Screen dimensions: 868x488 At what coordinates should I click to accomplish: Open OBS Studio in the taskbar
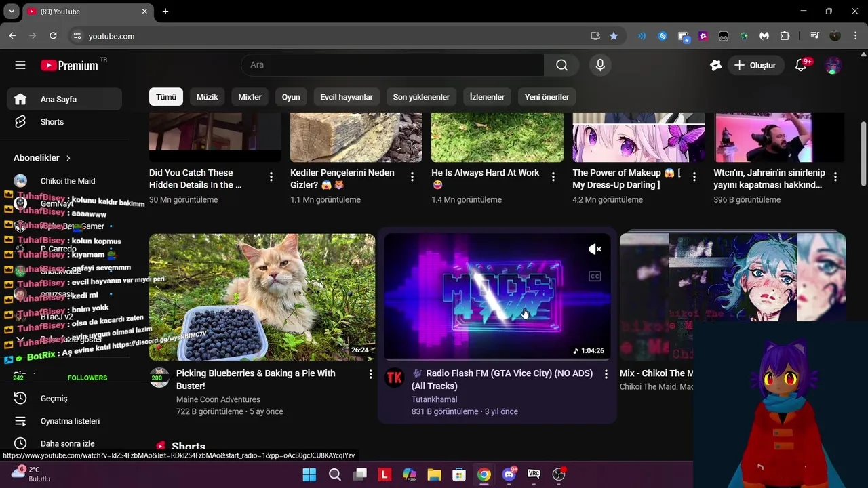pos(559,474)
